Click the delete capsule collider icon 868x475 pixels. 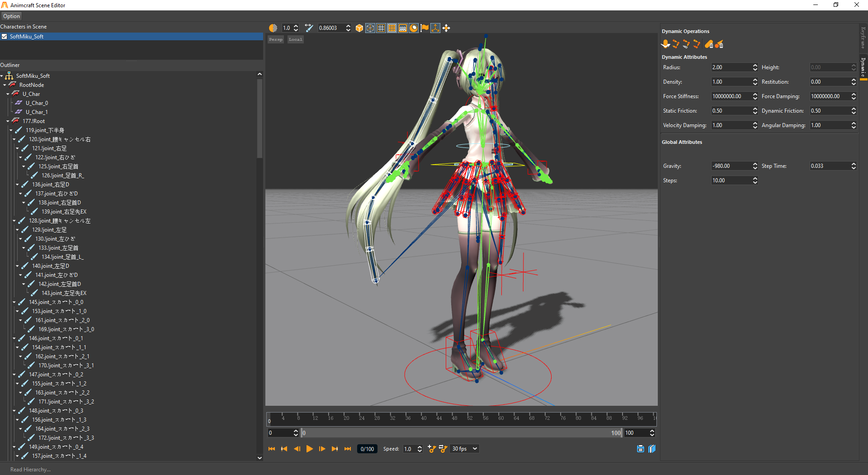pyautogui.click(x=709, y=44)
